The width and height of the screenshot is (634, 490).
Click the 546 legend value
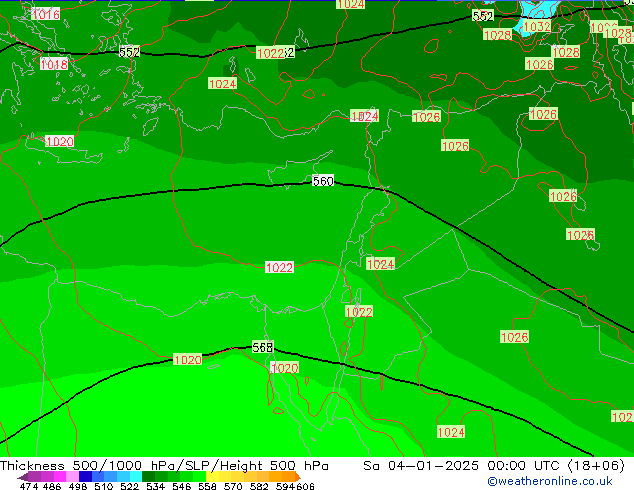pos(181,486)
